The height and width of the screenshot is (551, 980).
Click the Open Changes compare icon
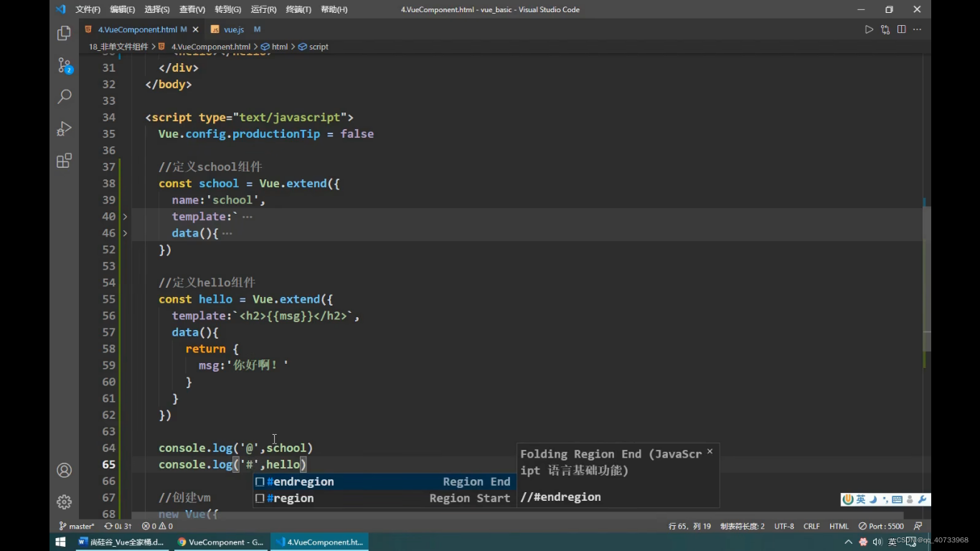[885, 29]
